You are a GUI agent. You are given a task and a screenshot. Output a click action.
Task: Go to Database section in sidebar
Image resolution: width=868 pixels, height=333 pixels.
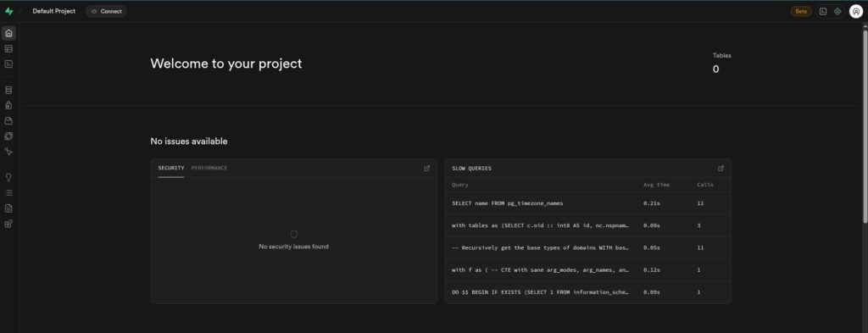[x=8, y=90]
